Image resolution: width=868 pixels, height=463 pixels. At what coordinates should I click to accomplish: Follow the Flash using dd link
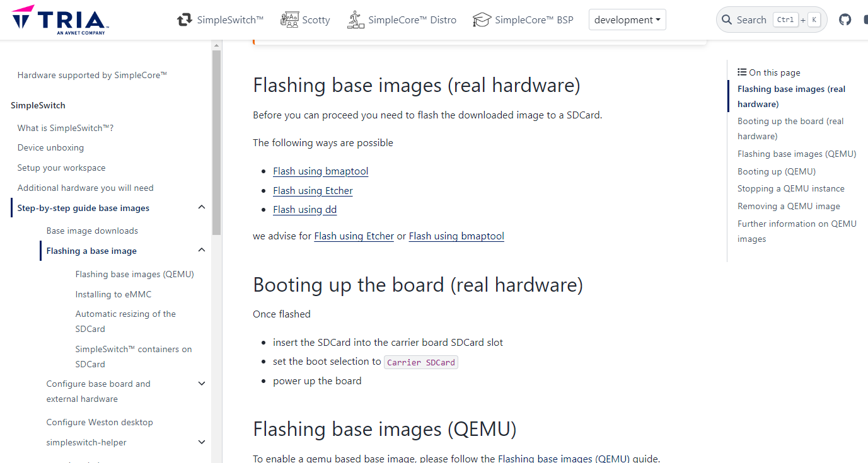[x=305, y=210]
